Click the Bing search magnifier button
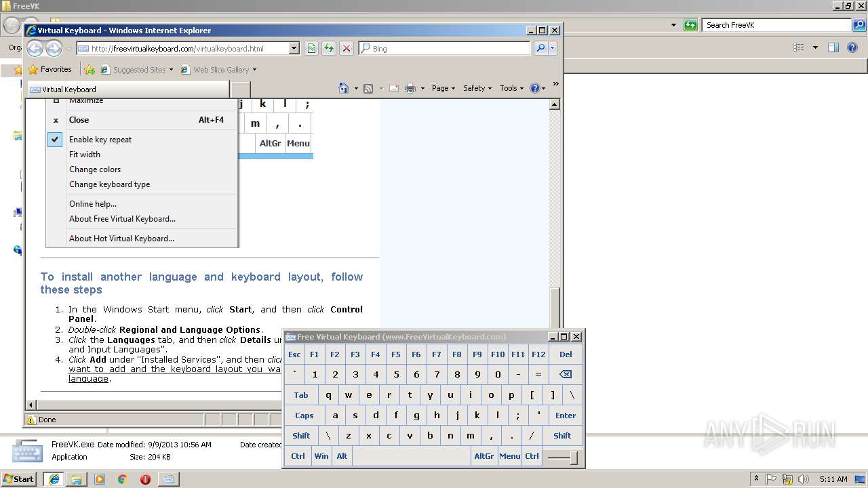 (x=540, y=48)
